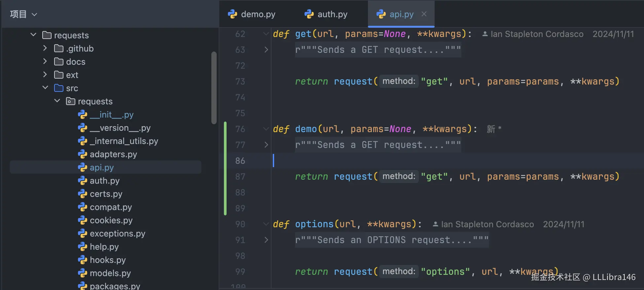644x290 pixels.
Task: Click Python icon next to certs.py
Action: click(x=83, y=194)
